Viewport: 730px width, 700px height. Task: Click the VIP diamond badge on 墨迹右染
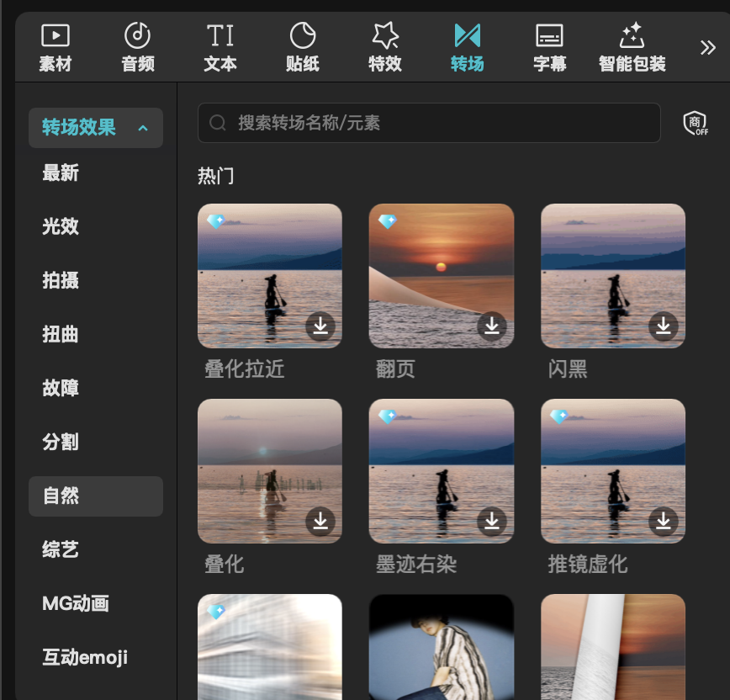388,416
